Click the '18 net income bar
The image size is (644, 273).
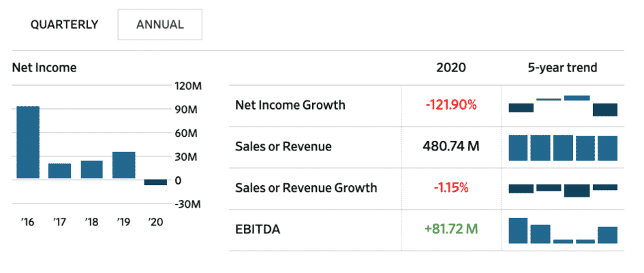tap(92, 170)
